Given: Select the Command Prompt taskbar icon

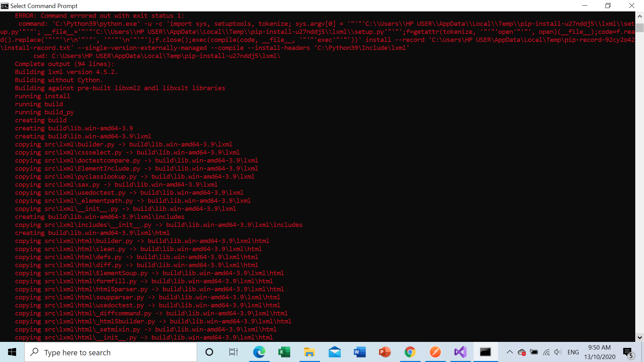Looking at the screenshot, I should [485, 352].
